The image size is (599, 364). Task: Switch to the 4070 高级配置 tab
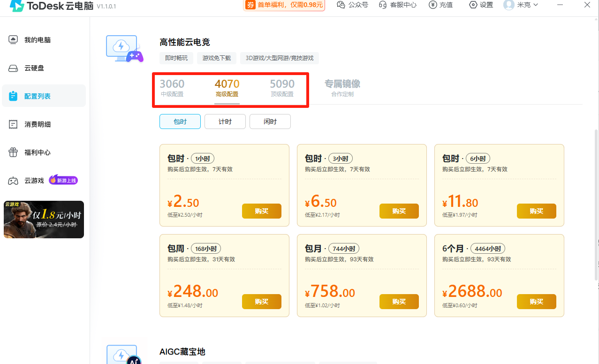227,88
